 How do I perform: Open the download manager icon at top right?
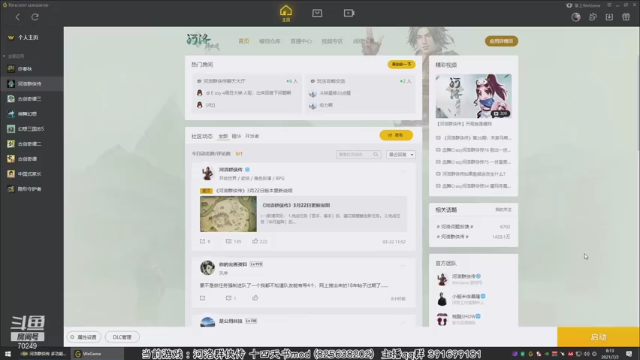point(609,17)
